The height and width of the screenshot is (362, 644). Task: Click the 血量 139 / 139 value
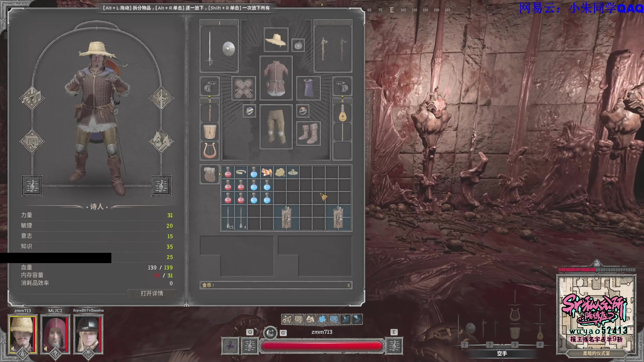pyautogui.click(x=160, y=267)
